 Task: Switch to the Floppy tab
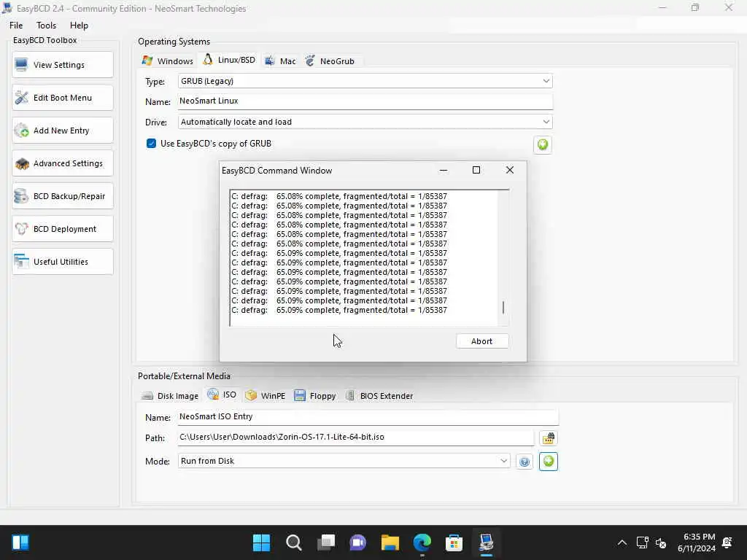point(315,396)
